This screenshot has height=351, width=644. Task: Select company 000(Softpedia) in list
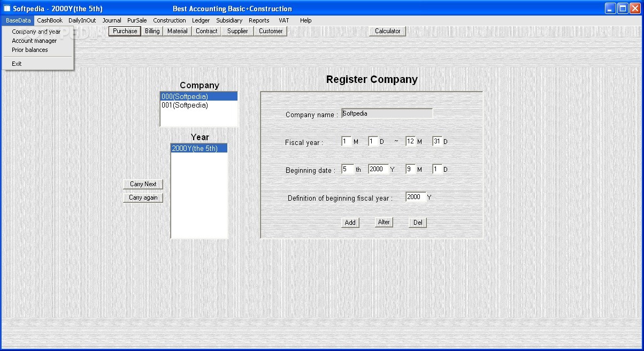199,97
